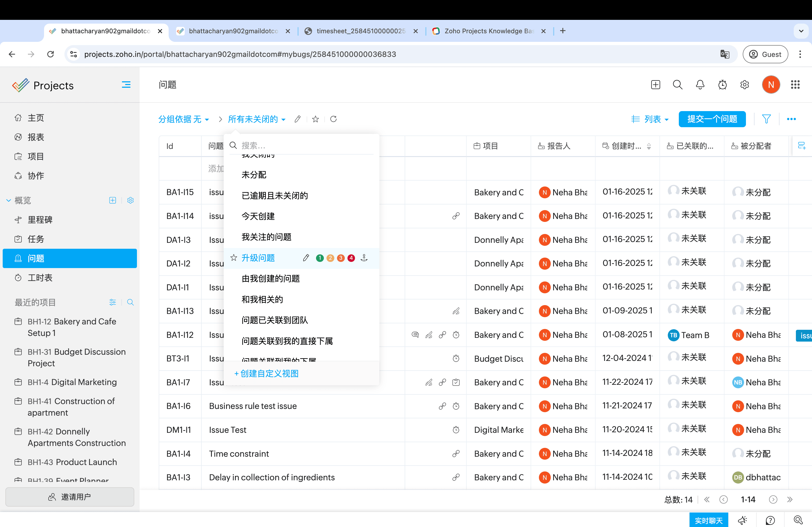
Task: Click red number 4 escalation badge
Action: click(x=351, y=258)
